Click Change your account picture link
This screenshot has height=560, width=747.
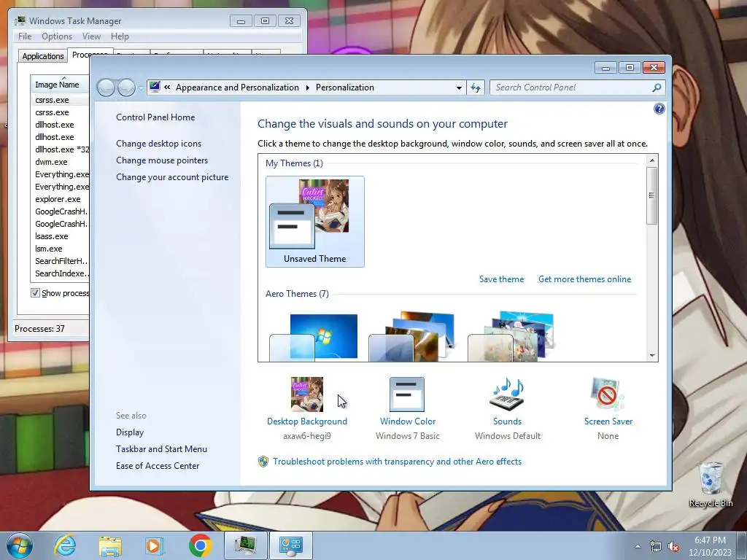[172, 177]
